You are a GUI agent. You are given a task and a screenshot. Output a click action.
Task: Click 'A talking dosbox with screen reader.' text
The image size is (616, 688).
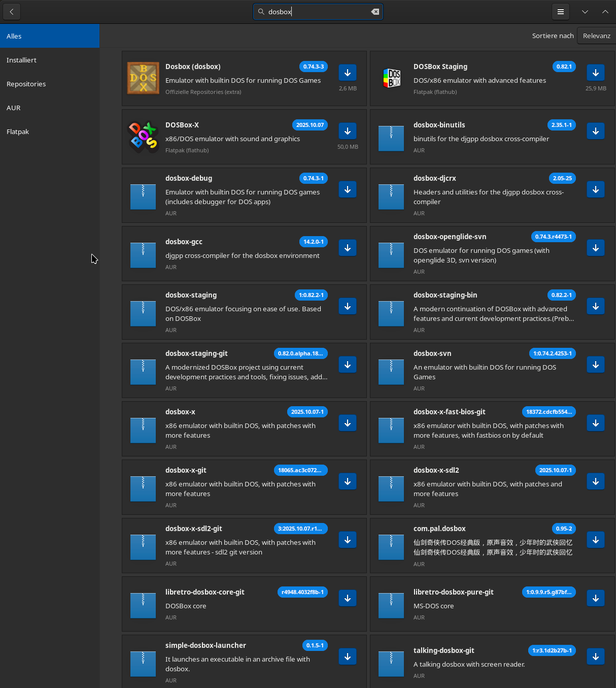coord(469,664)
